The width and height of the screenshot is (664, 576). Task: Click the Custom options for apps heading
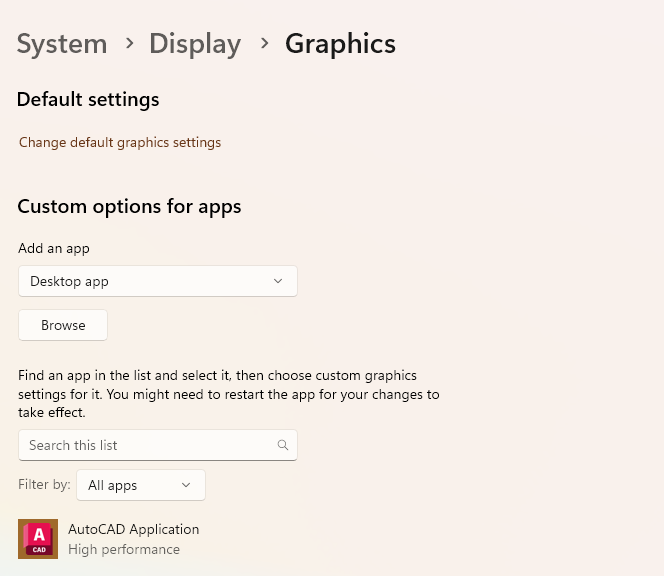coord(129,206)
